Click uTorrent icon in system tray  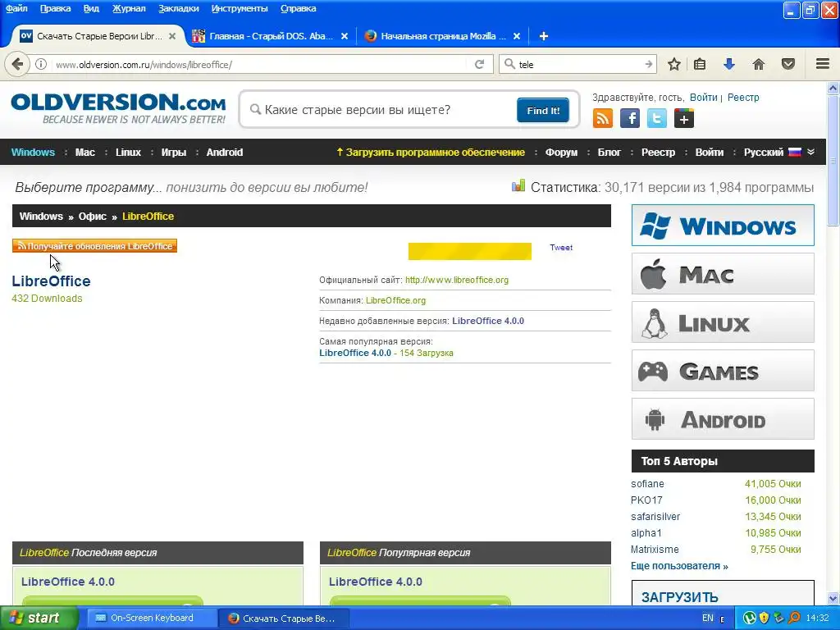[x=750, y=619]
